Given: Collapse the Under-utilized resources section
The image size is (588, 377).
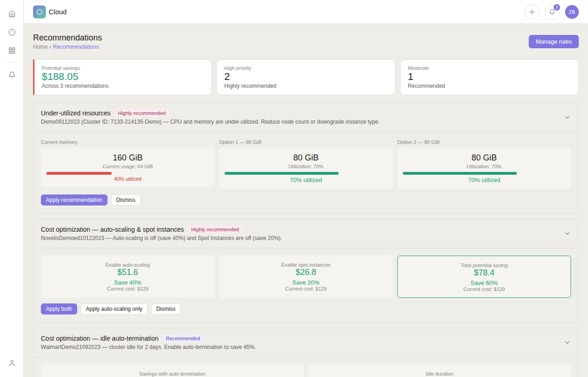Looking at the screenshot, I should (567, 117).
